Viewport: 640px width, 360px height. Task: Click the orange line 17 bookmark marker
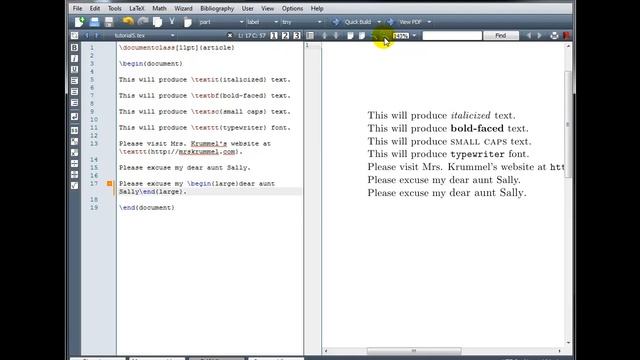coord(109,184)
